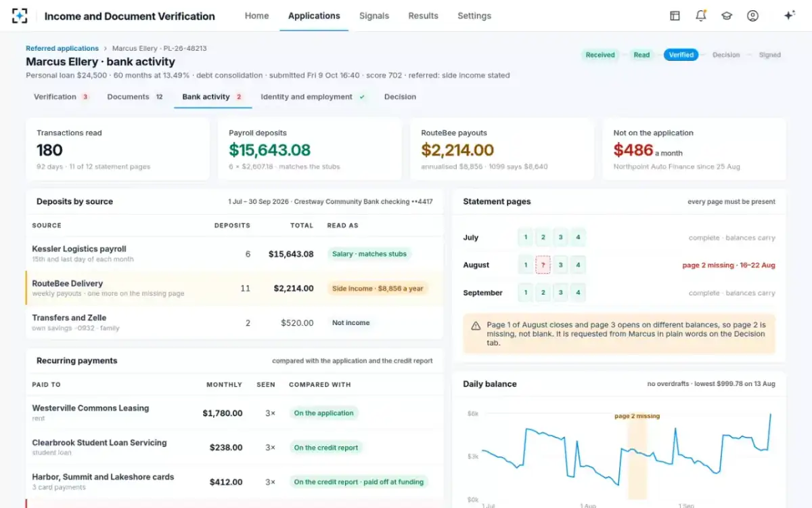Go to the Decision sub-tab
The height and width of the screenshot is (508, 812).
(400, 97)
